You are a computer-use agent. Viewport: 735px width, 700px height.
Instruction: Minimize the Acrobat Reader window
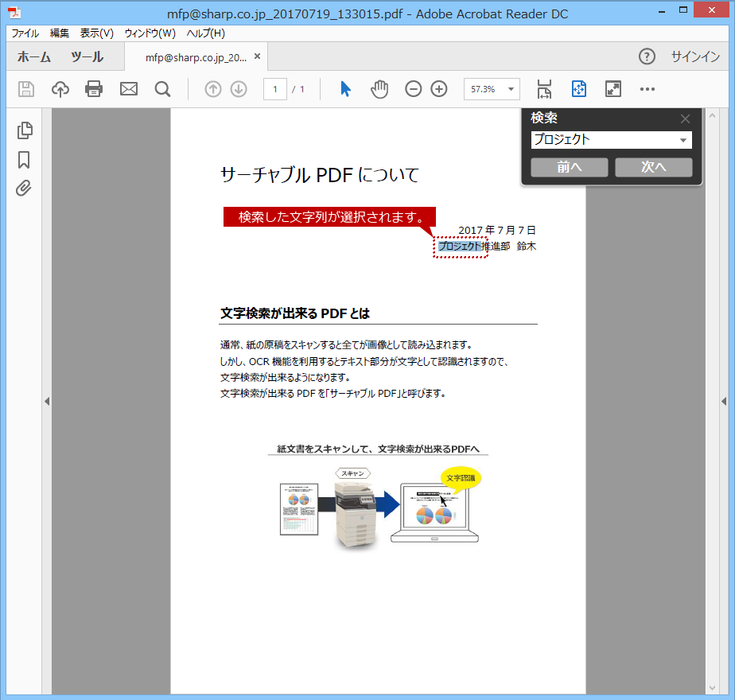pyautogui.click(x=662, y=11)
